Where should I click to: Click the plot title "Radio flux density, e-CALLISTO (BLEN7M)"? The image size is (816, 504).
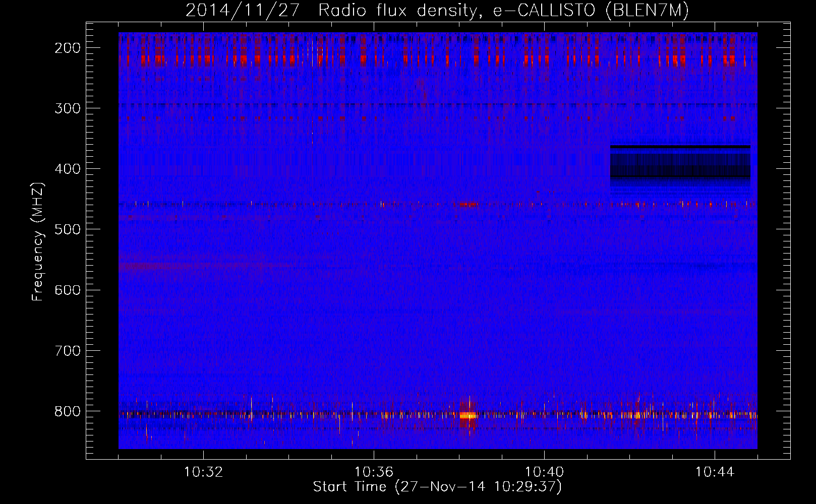(x=503, y=11)
